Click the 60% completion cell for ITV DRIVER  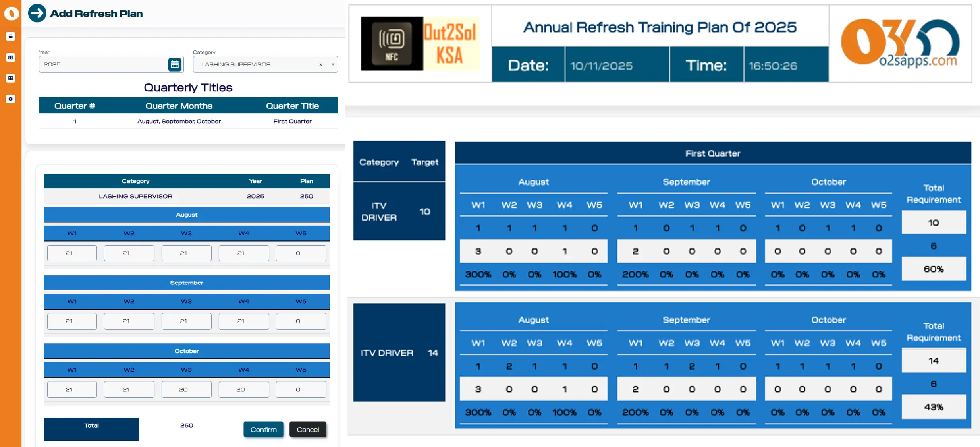[934, 269]
